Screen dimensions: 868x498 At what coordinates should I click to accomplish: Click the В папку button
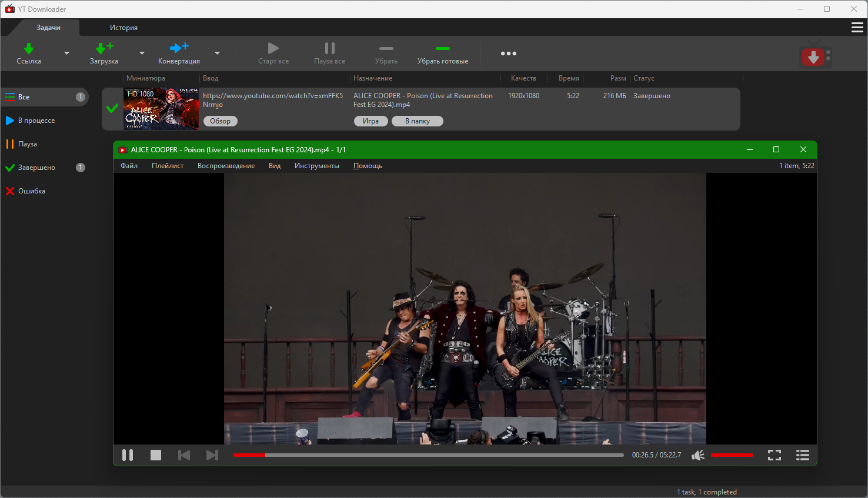[x=418, y=121]
